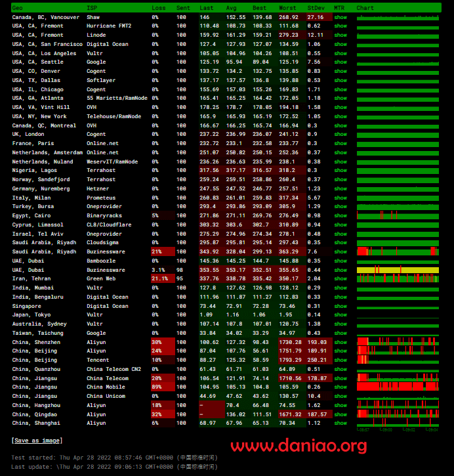The height and width of the screenshot is (476, 454).
Task: Click the 1793.29 worst latency value
Action: pyautogui.click(x=290, y=360)
